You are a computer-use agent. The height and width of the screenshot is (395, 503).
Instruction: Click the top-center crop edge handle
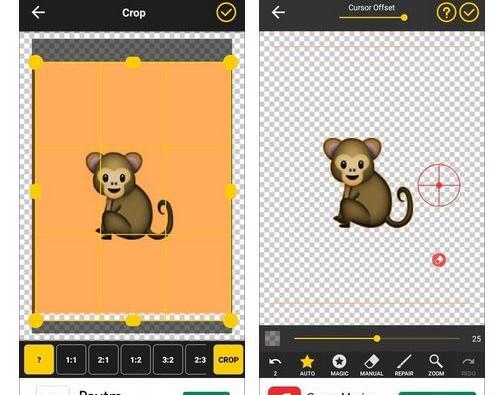tap(133, 62)
